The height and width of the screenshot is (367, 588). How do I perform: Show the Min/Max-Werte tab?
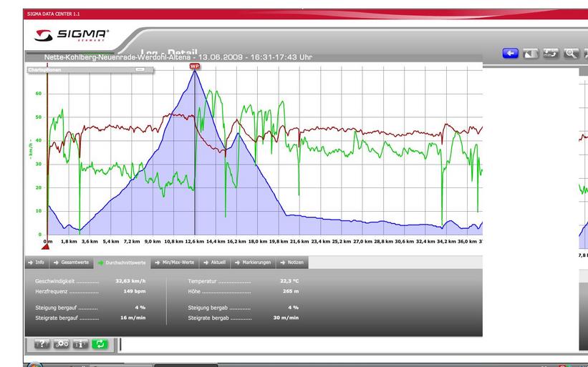pyautogui.click(x=172, y=263)
